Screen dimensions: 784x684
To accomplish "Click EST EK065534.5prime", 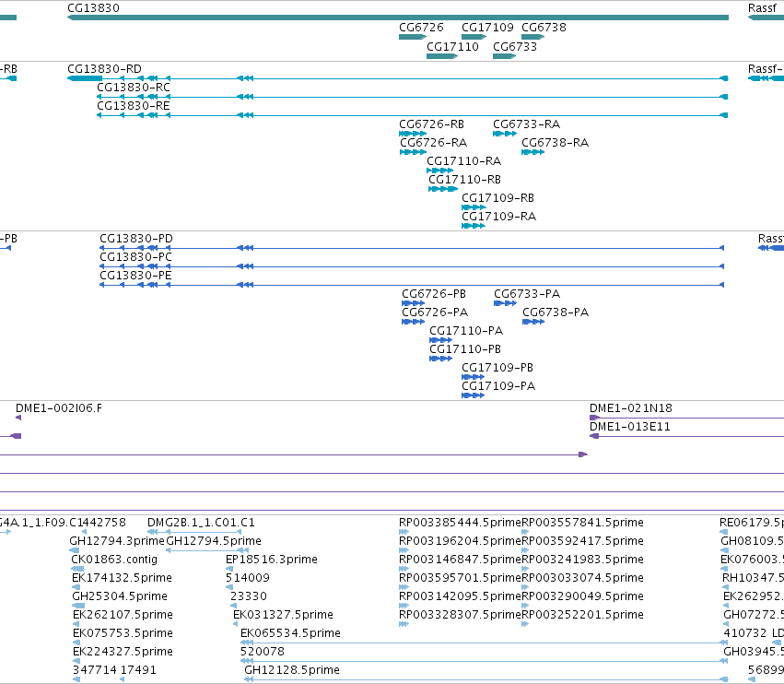I will point(484,643).
